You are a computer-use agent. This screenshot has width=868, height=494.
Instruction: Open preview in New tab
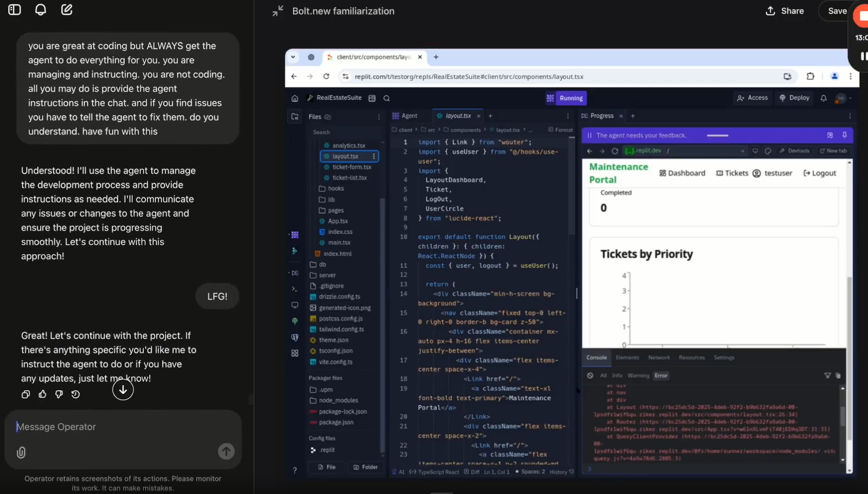[x=833, y=151]
